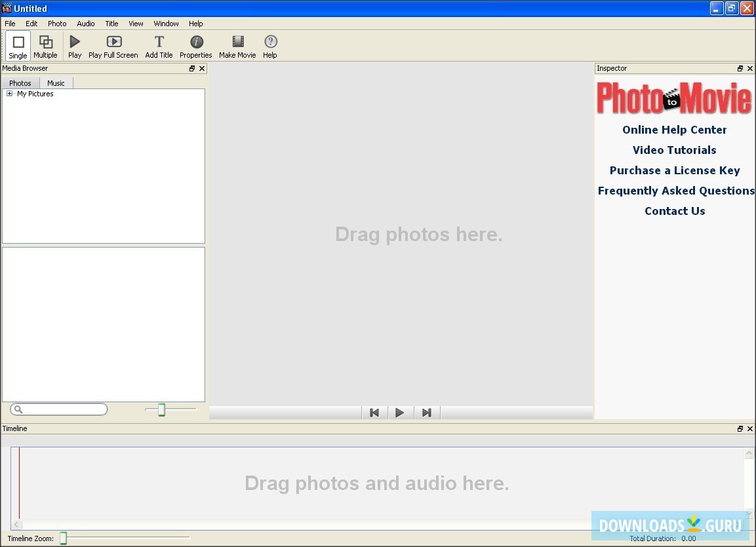Expand the My Pictures tree folder

coord(10,94)
